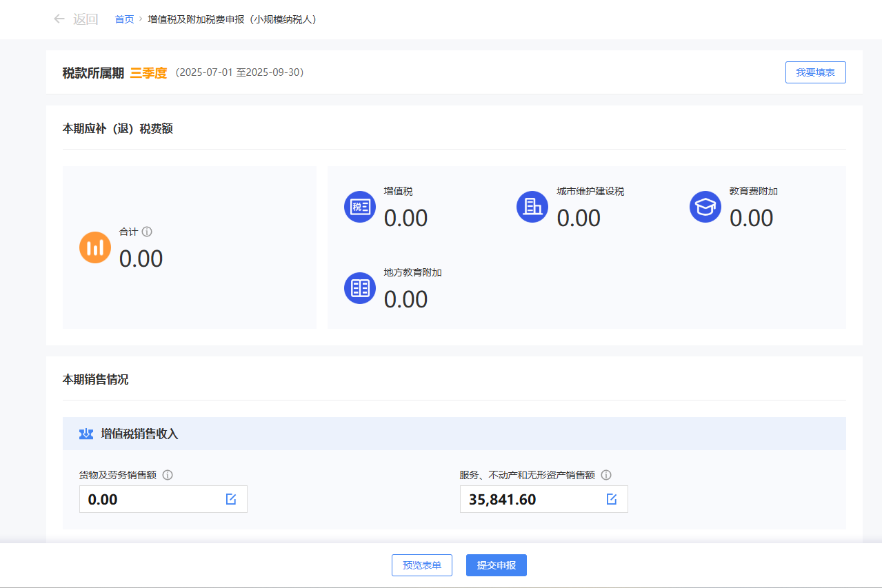Submit the declaration with 提交申报
Screen dimensions: 882x588
497,565
